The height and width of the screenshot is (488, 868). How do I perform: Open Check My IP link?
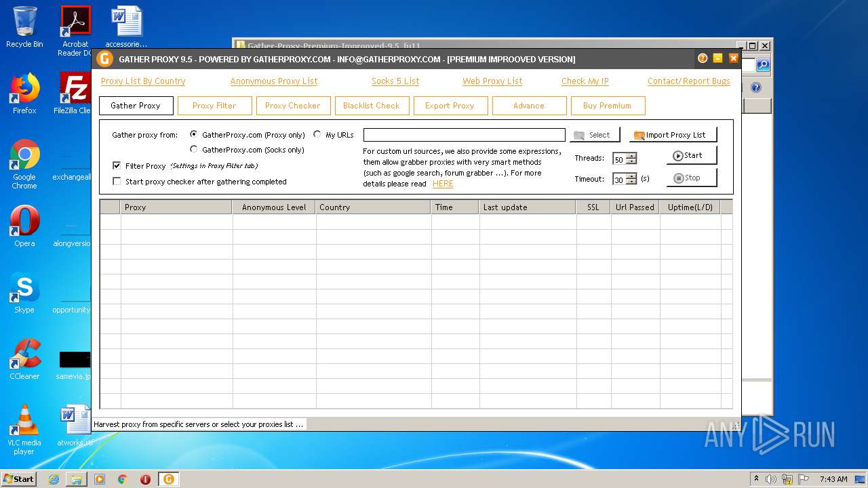click(585, 81)
